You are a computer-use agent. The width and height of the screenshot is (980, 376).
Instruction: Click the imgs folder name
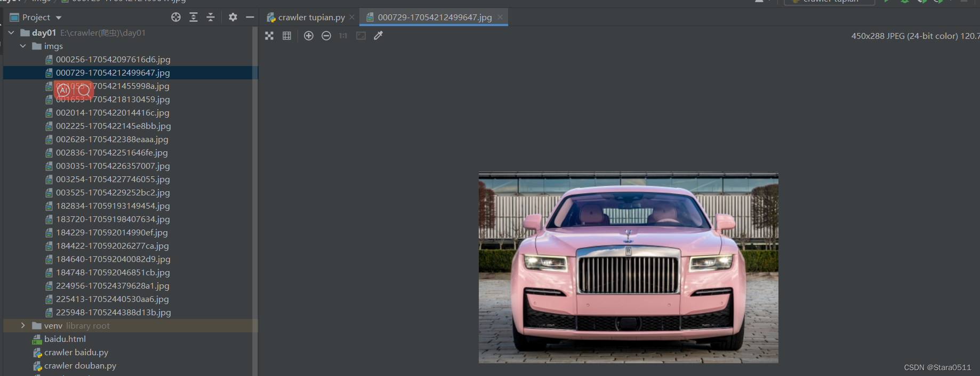53,46
